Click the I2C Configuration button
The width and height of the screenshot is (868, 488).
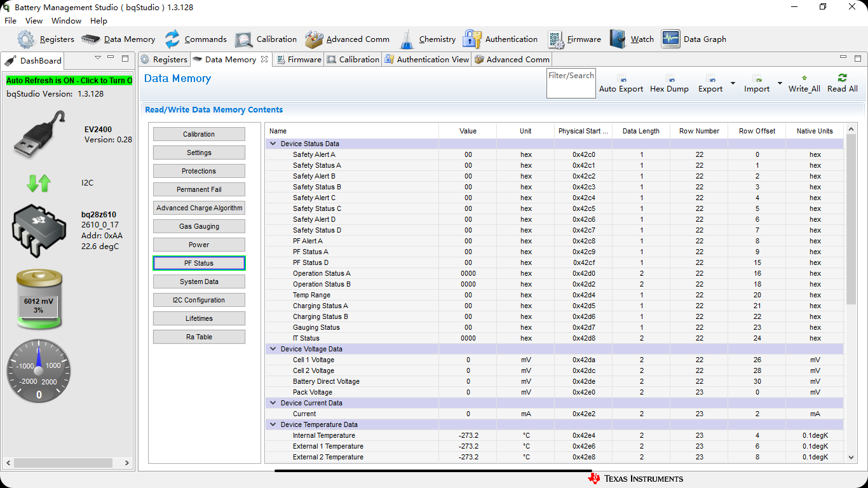(199, 301)
